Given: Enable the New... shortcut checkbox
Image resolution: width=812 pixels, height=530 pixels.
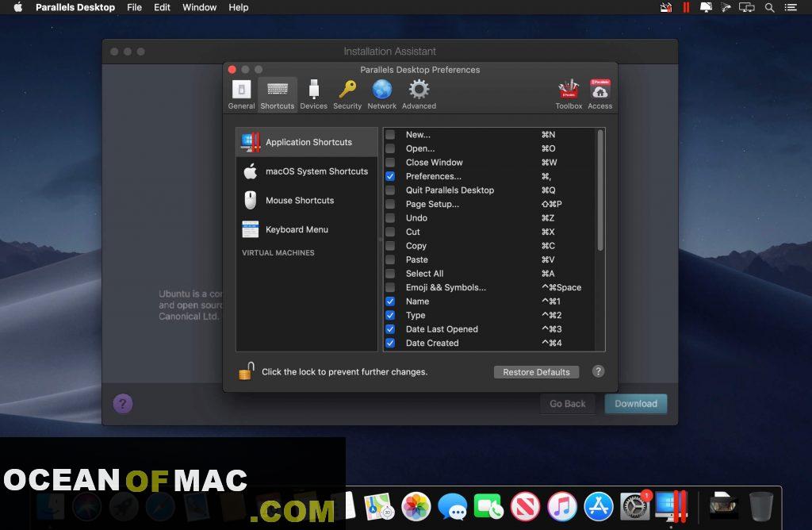Looking at the screenshot, I should [390, 135].
